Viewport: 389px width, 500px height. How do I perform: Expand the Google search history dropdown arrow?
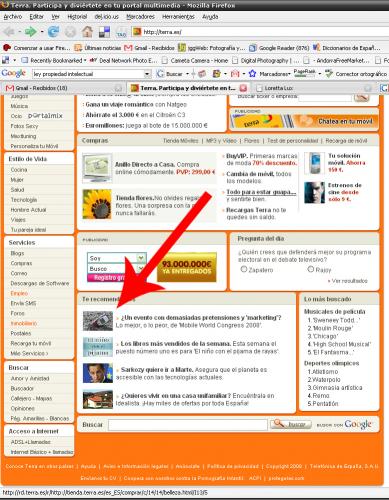147,74
